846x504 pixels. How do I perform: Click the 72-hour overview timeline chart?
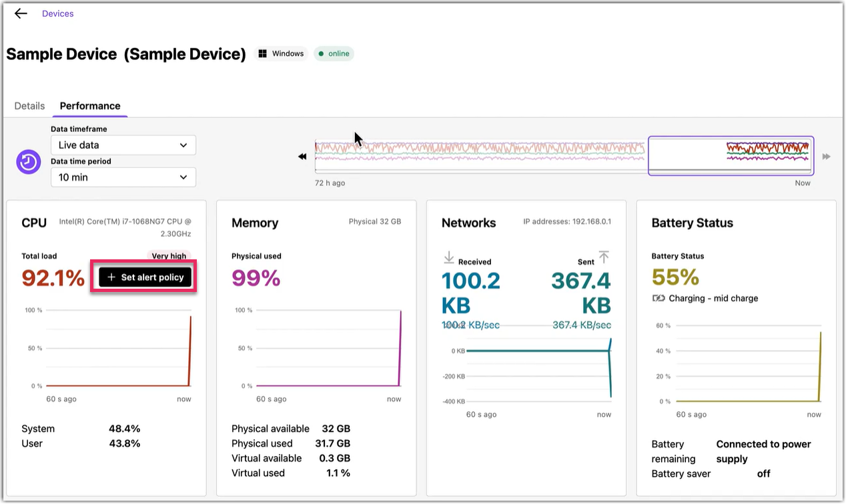(480, 155)
